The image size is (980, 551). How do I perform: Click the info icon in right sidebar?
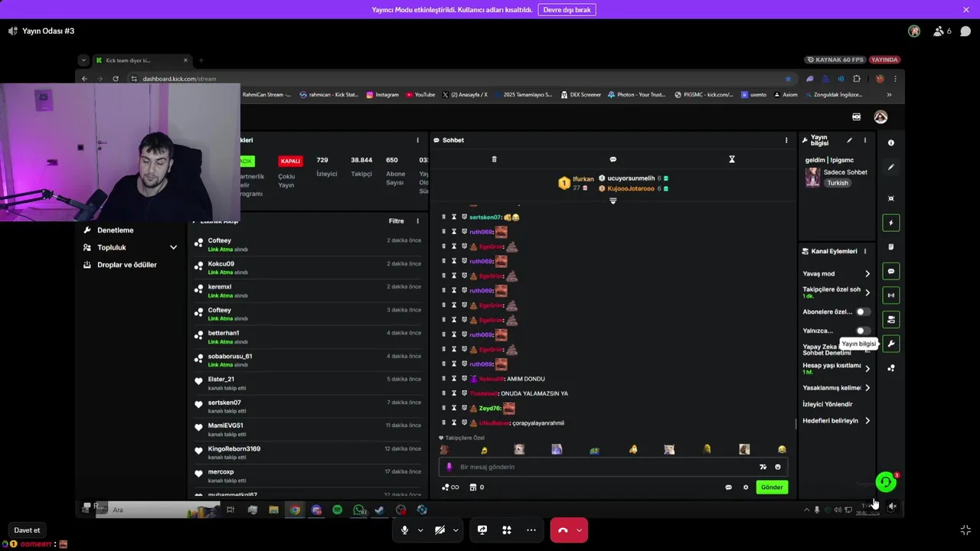pyautogui.click(x=890, y=143)
